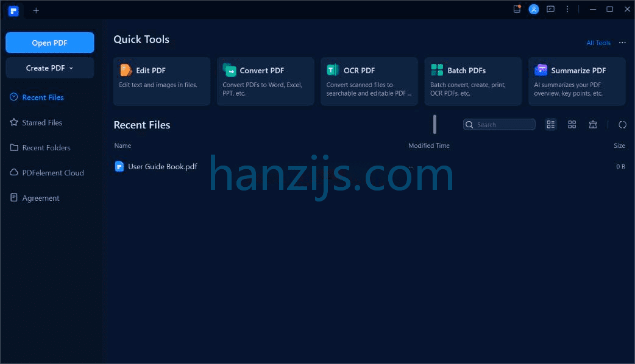Screen dimensions: 635x364
Task: Click the Agreement document icon
Action: [14, 197]
